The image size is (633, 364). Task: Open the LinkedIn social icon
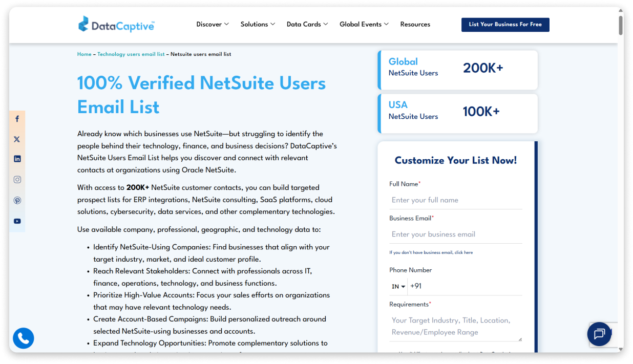[x=17, y=159]
